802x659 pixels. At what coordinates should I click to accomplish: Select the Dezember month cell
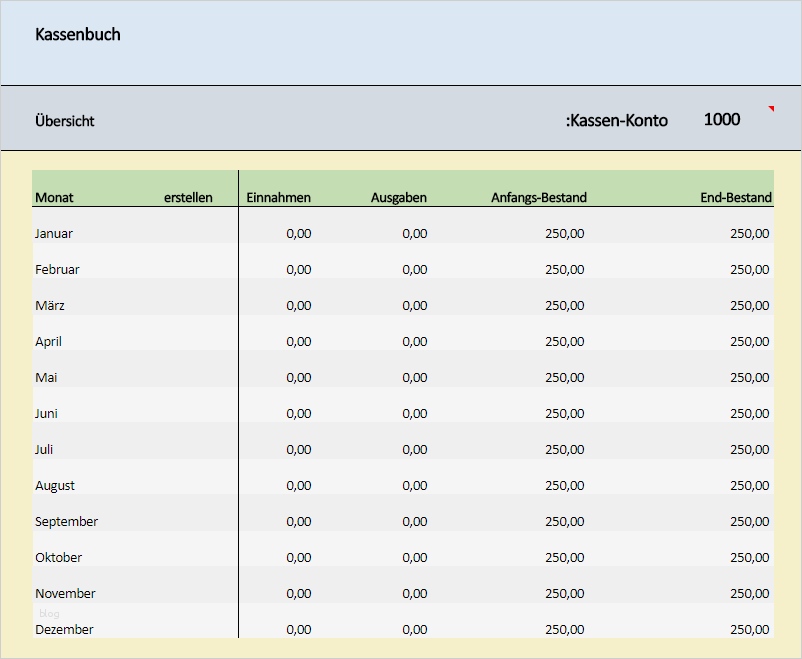65,629
